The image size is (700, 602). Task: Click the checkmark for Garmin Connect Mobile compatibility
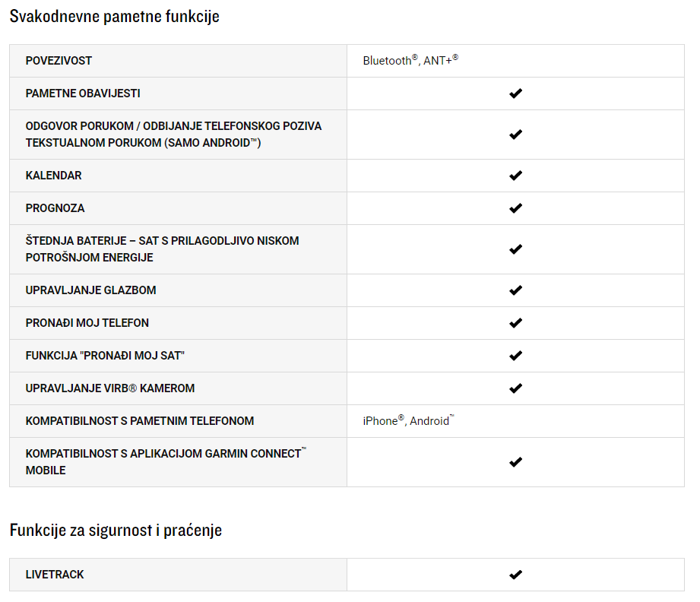click(x=515, y=462)
